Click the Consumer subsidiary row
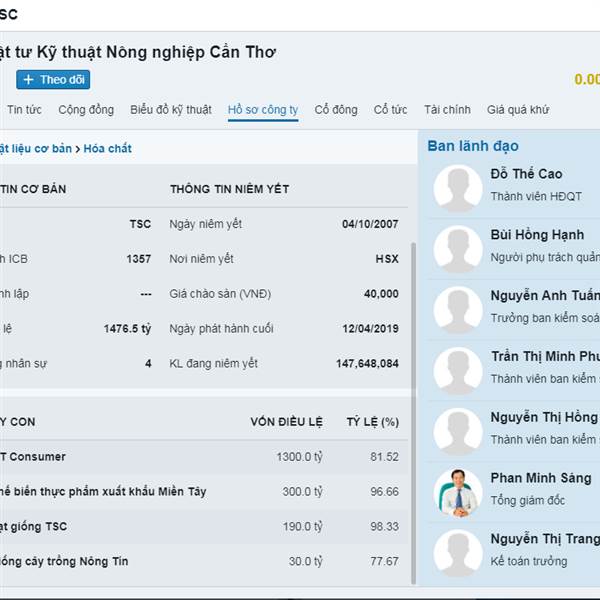Image resolution: width=600 pixels, height=600 pixels. (204, 457)
